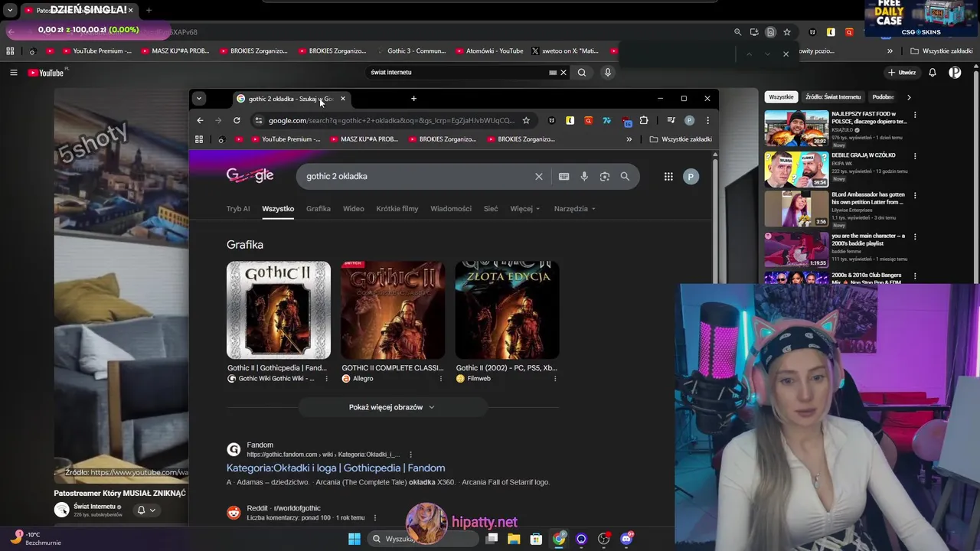
Task: Show more bookmarks in Google window bar
Action: [629, 139]
